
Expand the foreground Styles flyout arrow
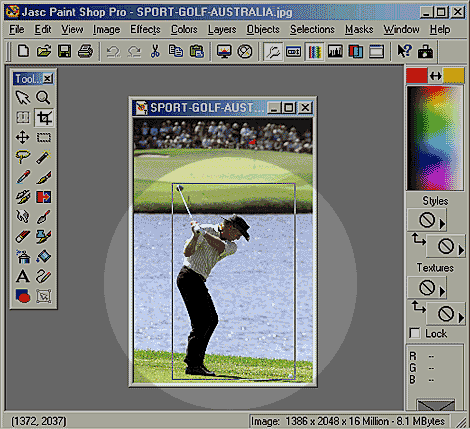tap(442, 224)
